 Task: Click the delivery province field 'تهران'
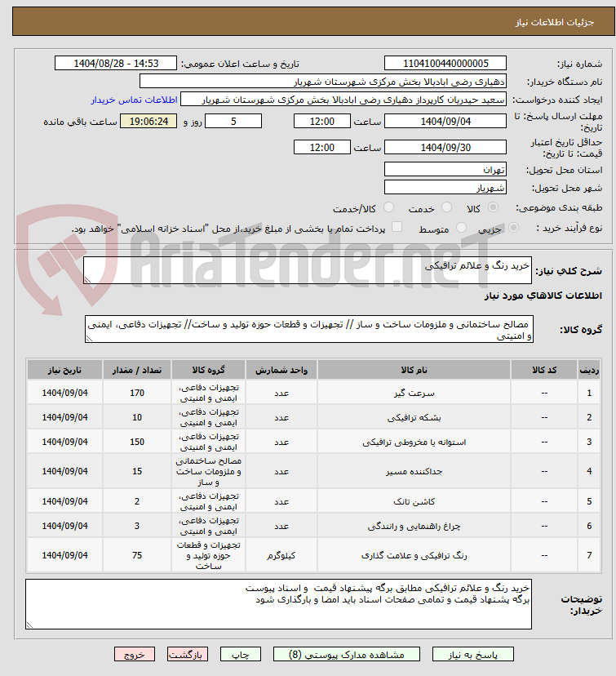pos(445,170)
